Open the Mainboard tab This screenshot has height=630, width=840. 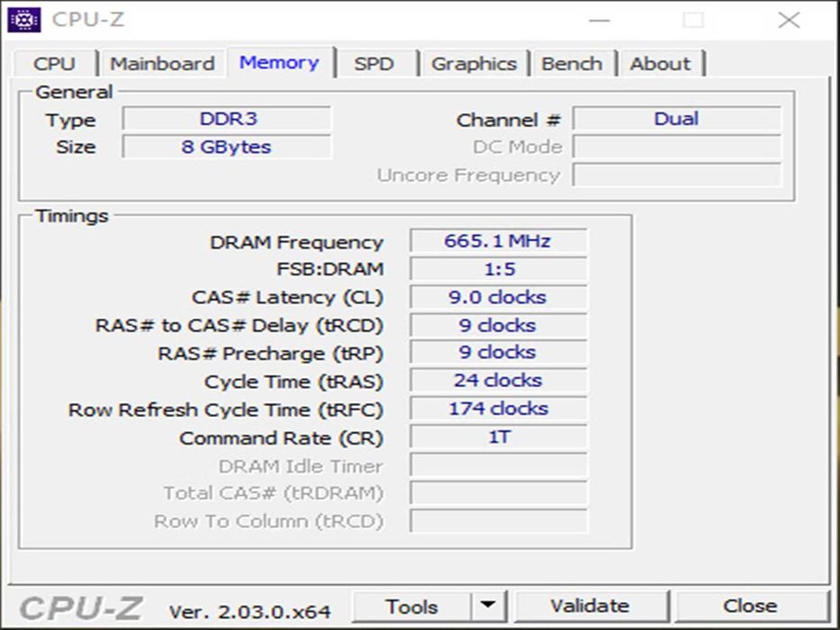pyautogui.click(x=162, y=64)
